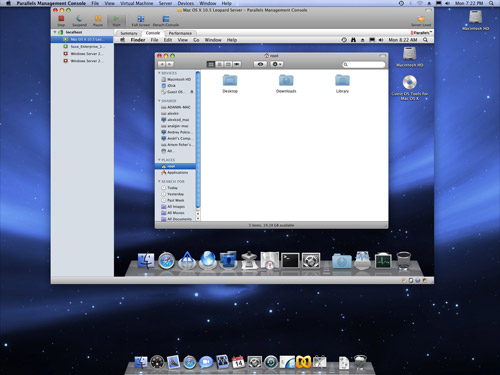Viewport: 500px width, 375px height.
Task: Open Mail in the host dock
Action: pos(173,362)
